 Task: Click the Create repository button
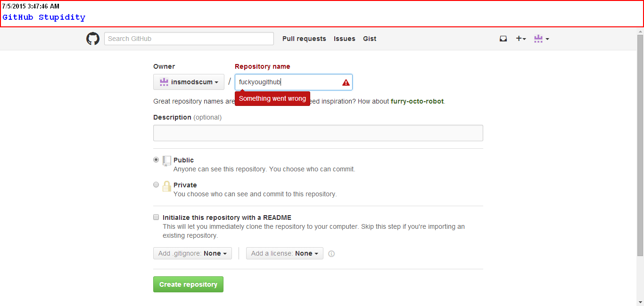(188, 284)
